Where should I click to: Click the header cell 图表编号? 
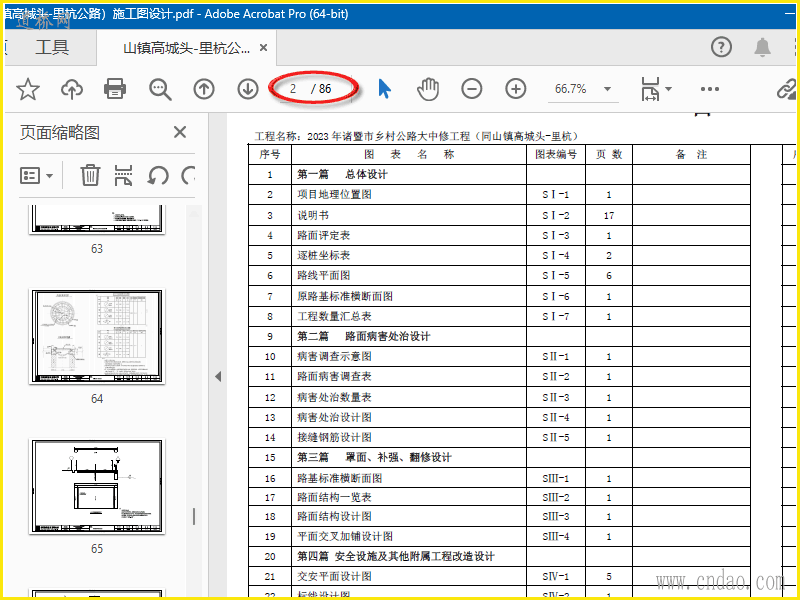coord(556,154)
